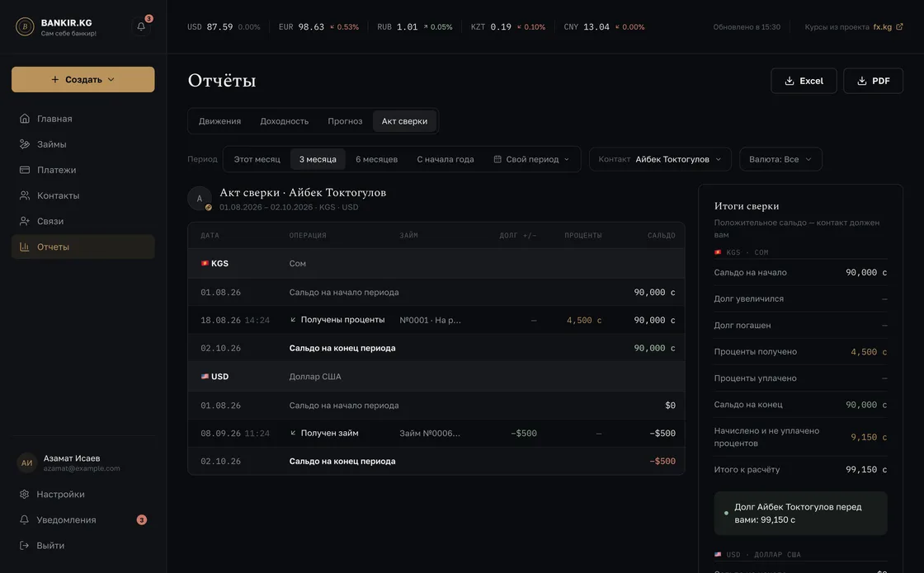The width and height of the screenshot is (924, 573).
Task: Switch to the Прогноз tab
Action: click(346, 121)
